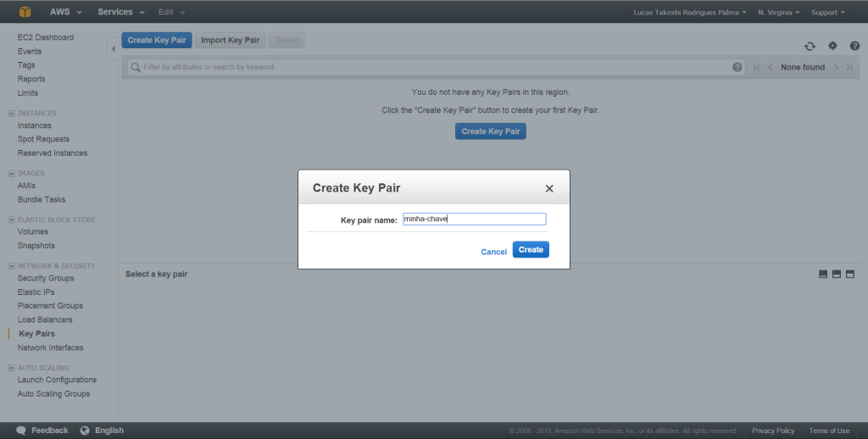The image size is (868, 439).
Task: Minimize the details pane layout icon
Action: coord(823,274)
